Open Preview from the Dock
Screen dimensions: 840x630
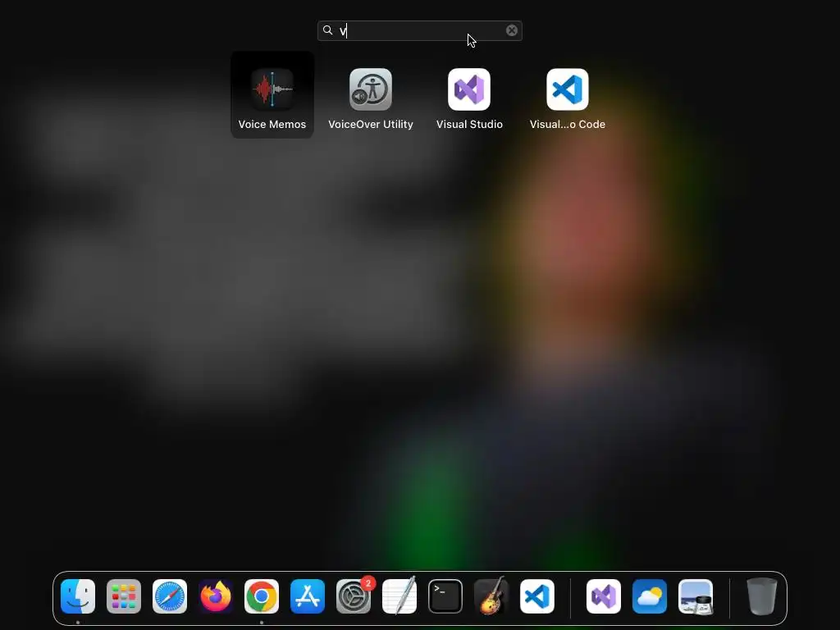coord(696,596)
